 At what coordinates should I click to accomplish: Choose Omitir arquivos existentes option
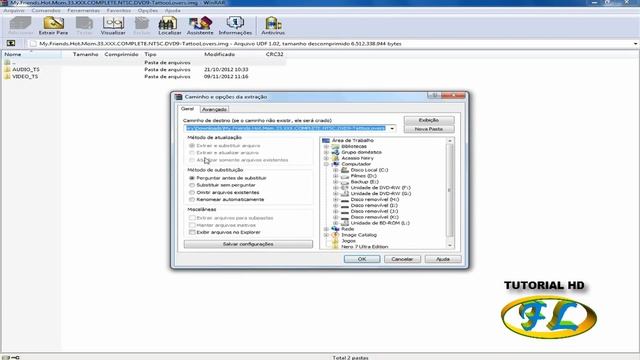click(x=192, y=192)
